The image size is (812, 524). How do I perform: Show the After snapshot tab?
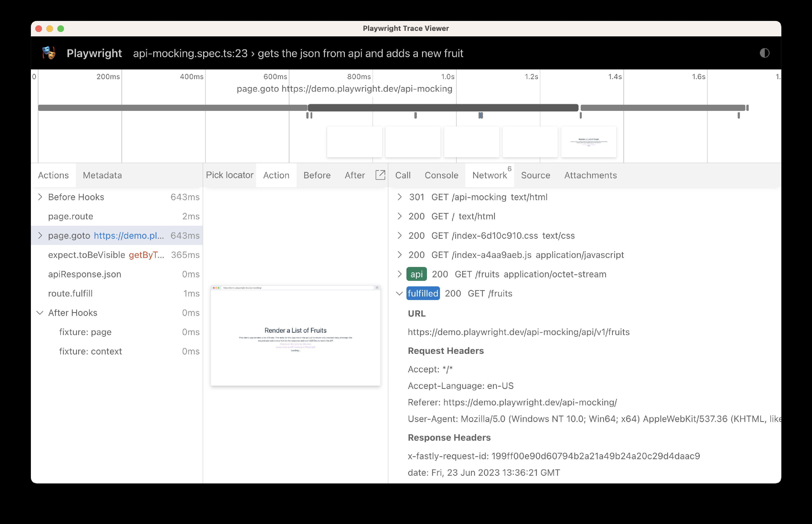(x=355, y=175)
